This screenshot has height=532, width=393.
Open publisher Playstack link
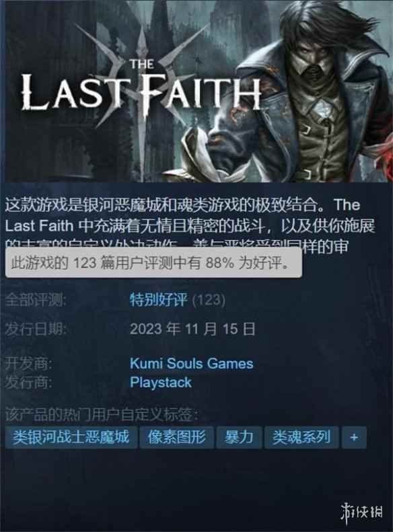[161, 383]
